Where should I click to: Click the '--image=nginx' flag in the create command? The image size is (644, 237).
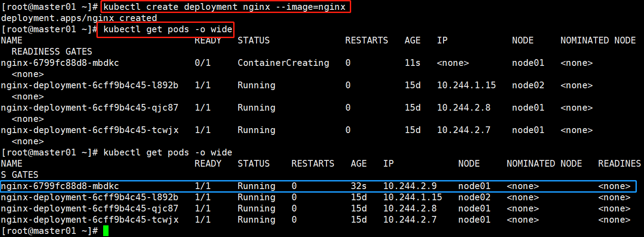pyautogui.click(x=310, y=7)
